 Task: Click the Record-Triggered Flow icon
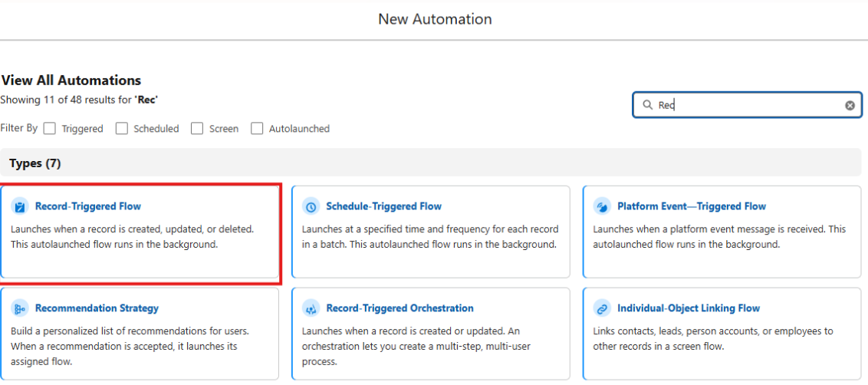coord(20,206)
